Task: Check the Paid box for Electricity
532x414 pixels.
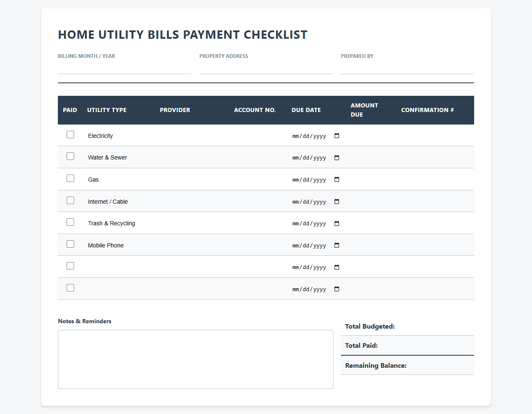Action: (x=70, y=135)
